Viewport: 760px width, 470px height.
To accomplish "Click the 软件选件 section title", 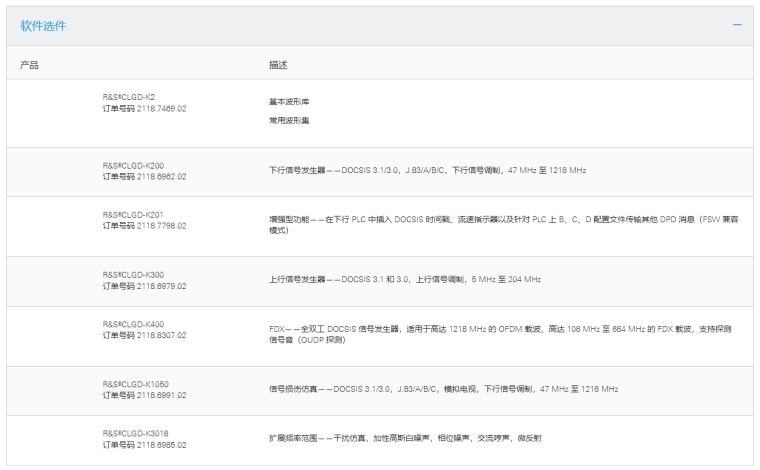I will pos(44,25).
